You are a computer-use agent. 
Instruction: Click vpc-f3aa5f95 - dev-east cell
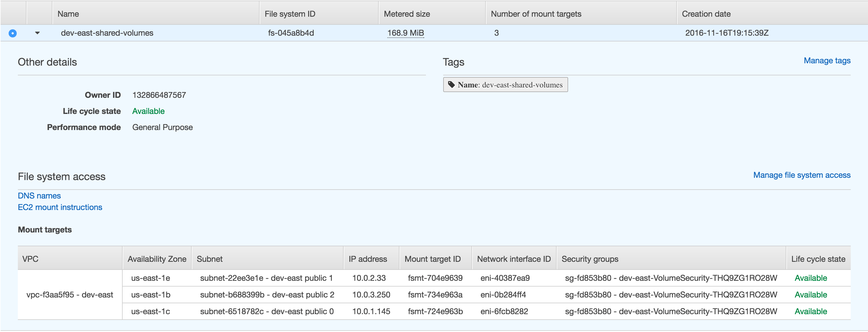point(70,295)
